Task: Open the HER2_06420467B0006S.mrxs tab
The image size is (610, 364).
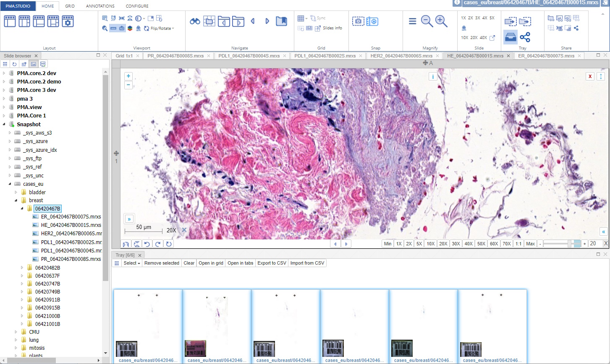Action: coord(401,56)
